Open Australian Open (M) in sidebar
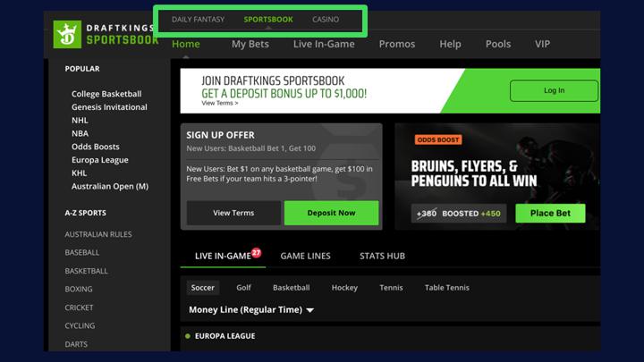The width and height of the screenshot is (644, 362). click(110, 186)
